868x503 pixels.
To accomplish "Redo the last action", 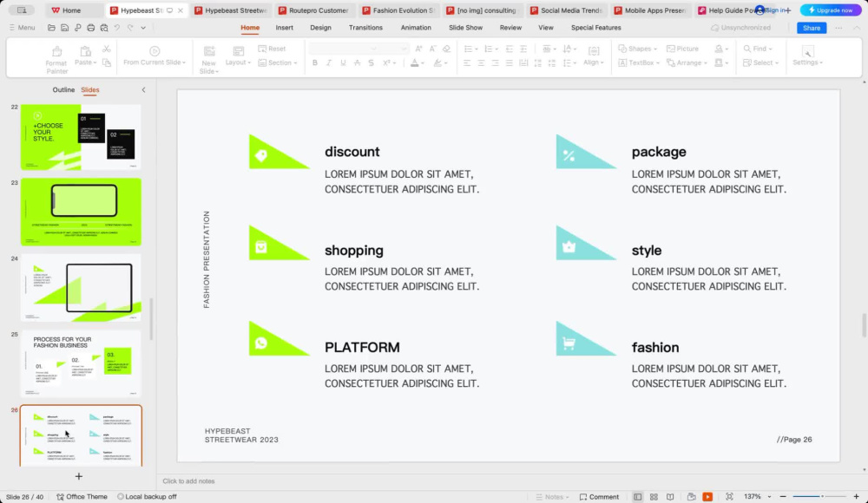I will [130, 28].
